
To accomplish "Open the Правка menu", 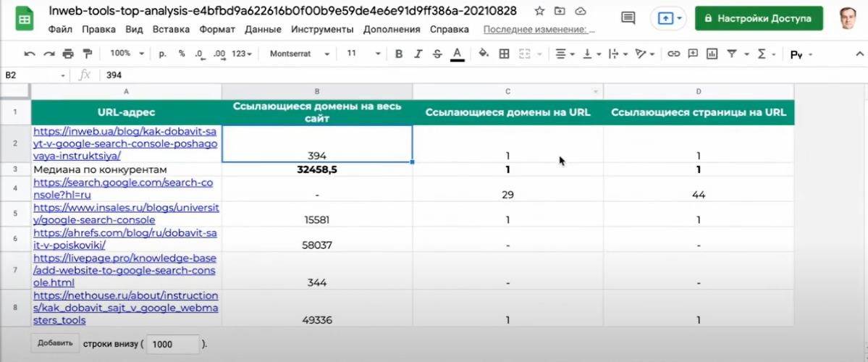I will point(98,30).
